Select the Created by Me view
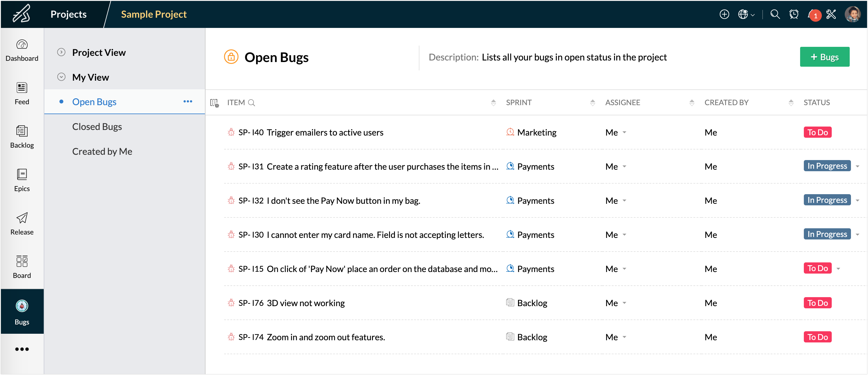Screen dimensions: 868x375 click(x=102, y=151)
